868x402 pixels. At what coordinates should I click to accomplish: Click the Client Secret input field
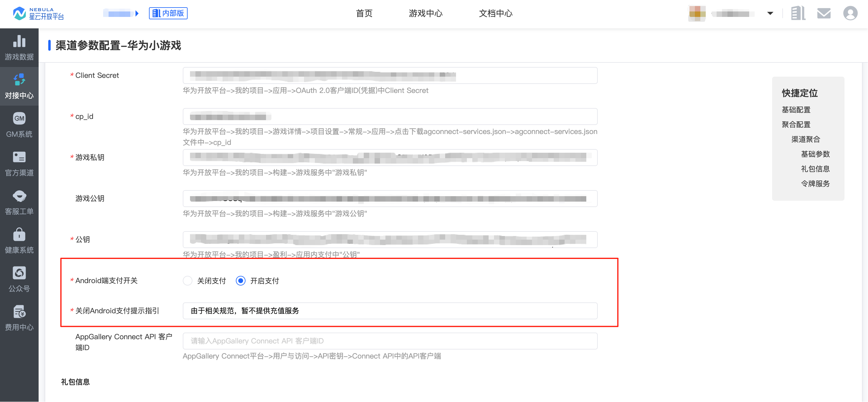pos(390,75)
